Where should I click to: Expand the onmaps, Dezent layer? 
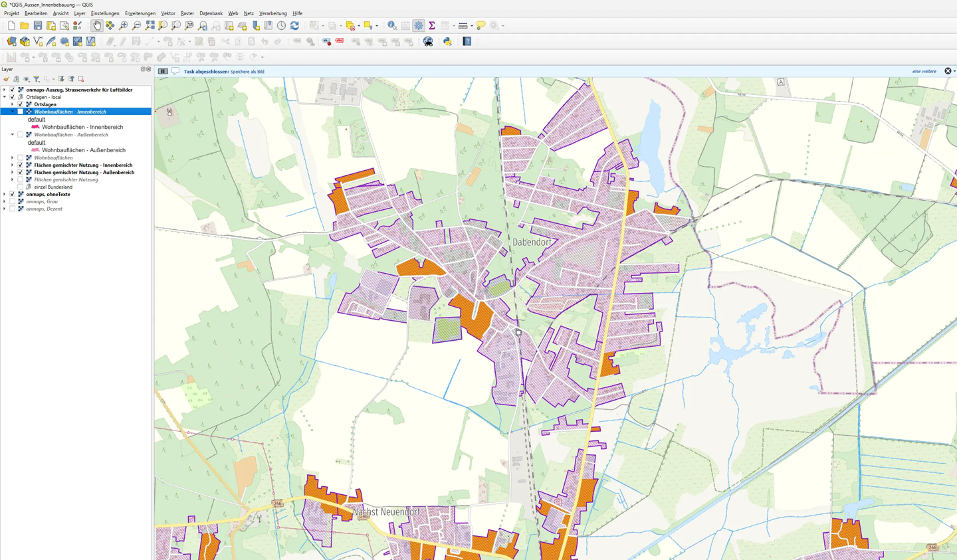[4, 209]
